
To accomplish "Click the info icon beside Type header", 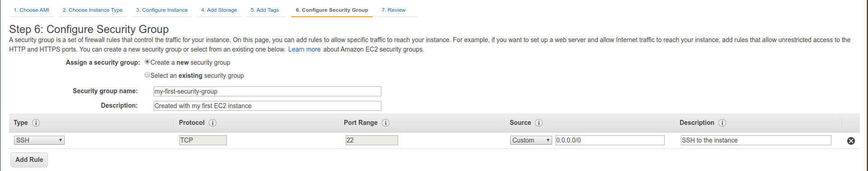I will click(36, 123).
